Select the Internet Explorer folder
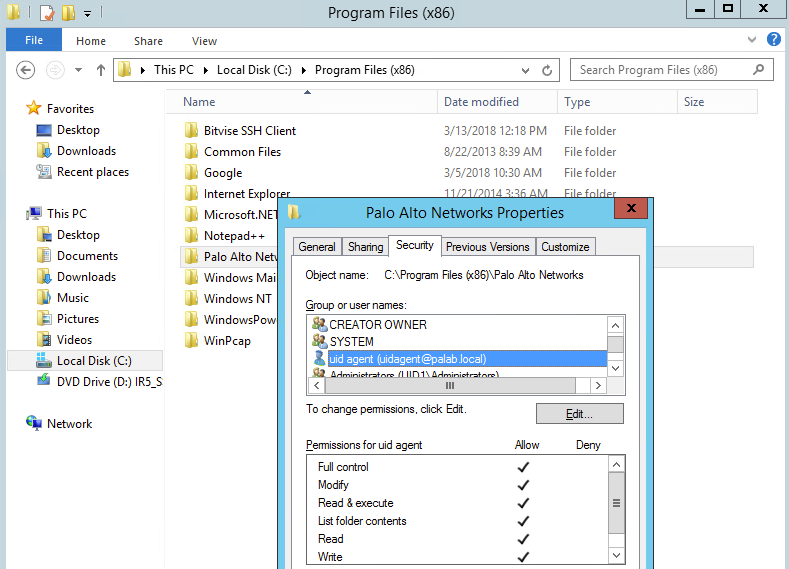 click(247, 192)
